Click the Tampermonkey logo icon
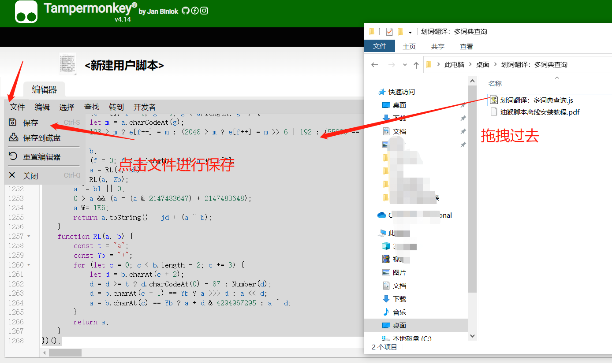 [26, 12]
